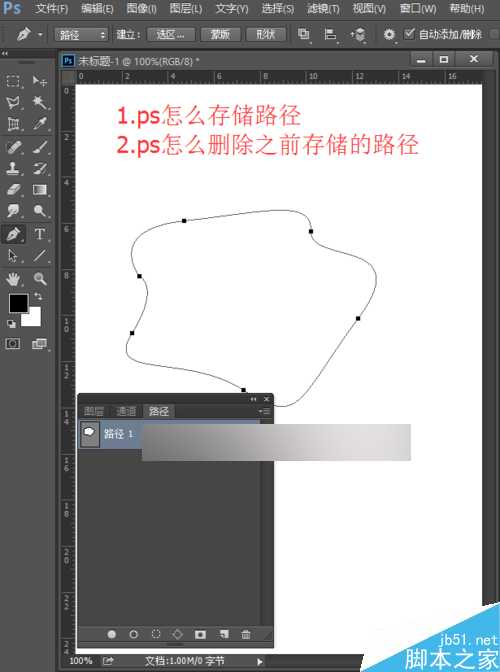
Task: Open path alignment dropdown
Action: 329,34
